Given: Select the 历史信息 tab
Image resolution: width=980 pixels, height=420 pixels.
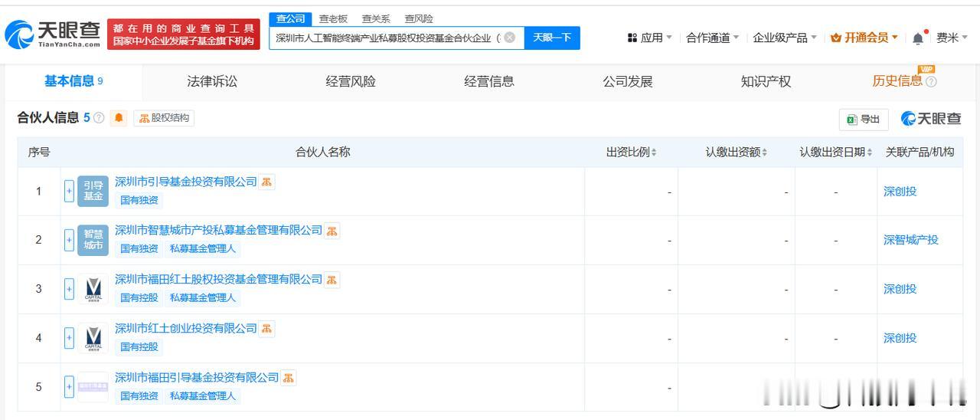Looking at the screenshot, I should tap(897, 81).
